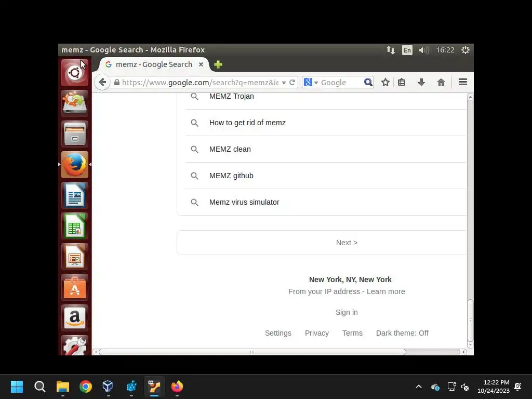Open Firefox downloads arrow icon
The image size is (532, 399).
click(x=421, y=82)
